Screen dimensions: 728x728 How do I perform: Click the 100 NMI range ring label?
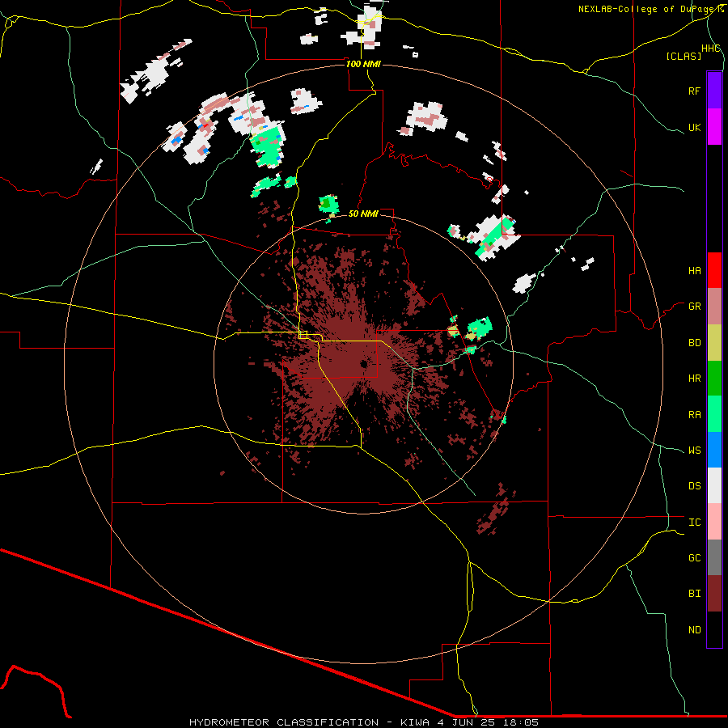[x=363, y=64]
